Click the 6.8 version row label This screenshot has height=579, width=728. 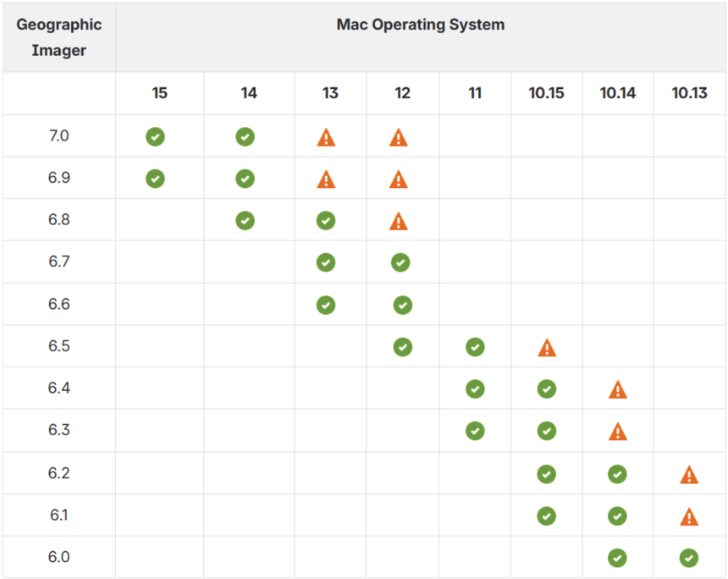(x=59, y=219)
